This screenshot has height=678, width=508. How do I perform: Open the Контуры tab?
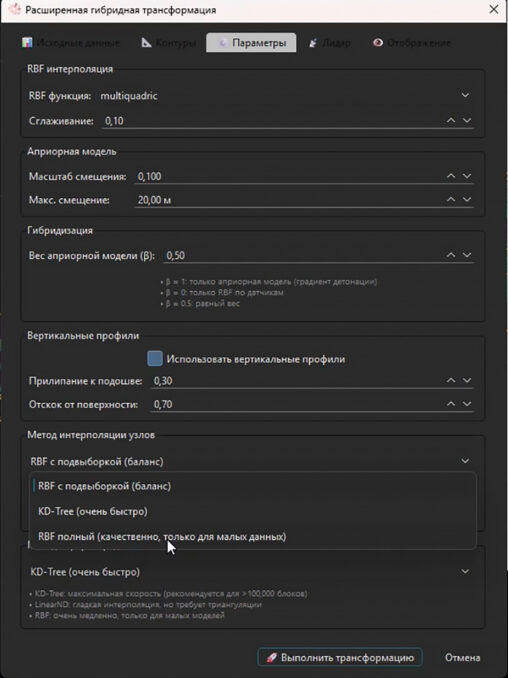coord(169,43)
